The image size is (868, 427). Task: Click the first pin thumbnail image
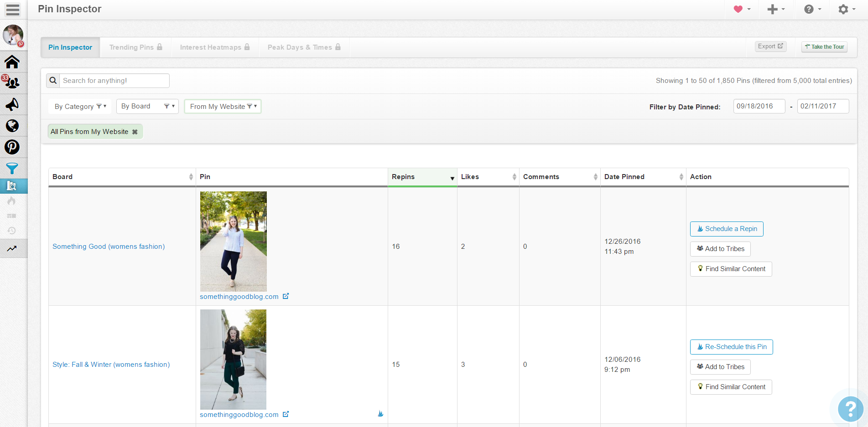tap(234, 242)
